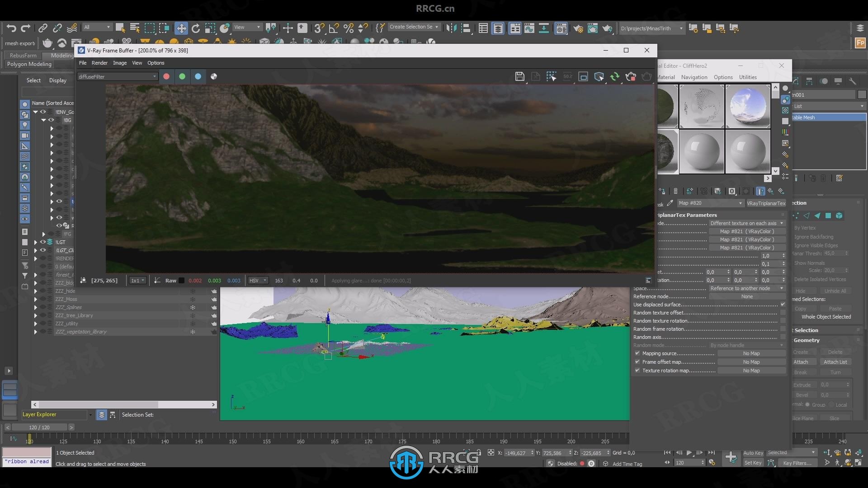
Task: Activate the Select and Move tool
Action: coord(181,28)
